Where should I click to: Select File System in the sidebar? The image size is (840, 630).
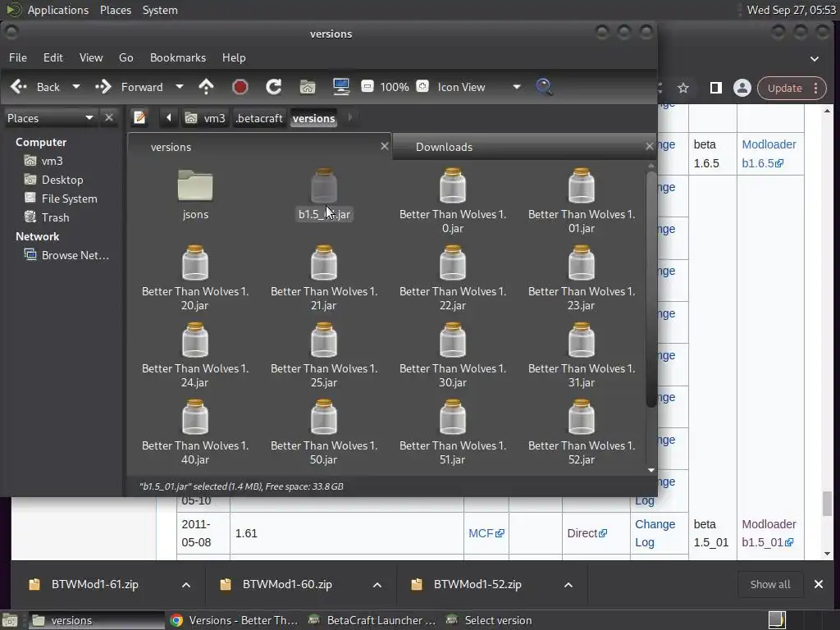[61, 199]
